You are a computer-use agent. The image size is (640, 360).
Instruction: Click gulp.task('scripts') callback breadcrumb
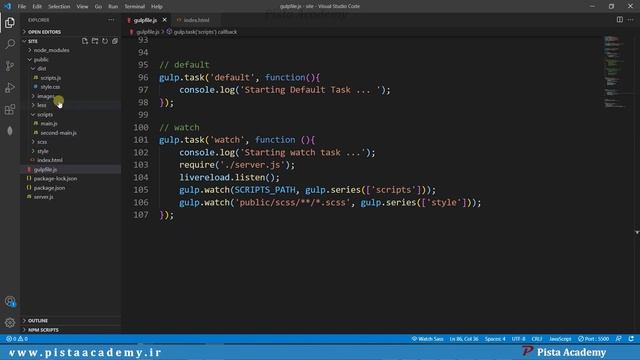click(x=205, y=32)
